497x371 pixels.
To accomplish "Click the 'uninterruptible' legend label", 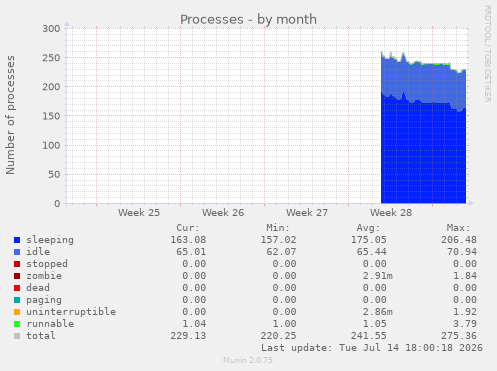I will (x=71, y=312).
